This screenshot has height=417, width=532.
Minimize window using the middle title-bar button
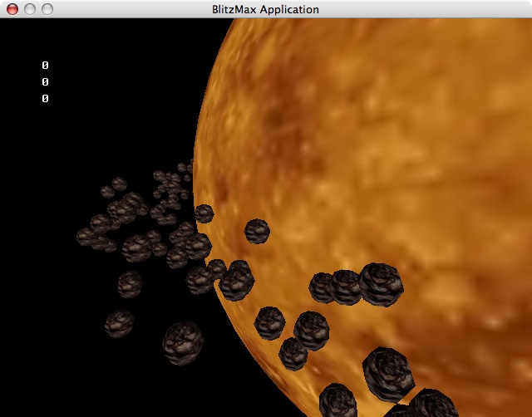click(30, 9)
